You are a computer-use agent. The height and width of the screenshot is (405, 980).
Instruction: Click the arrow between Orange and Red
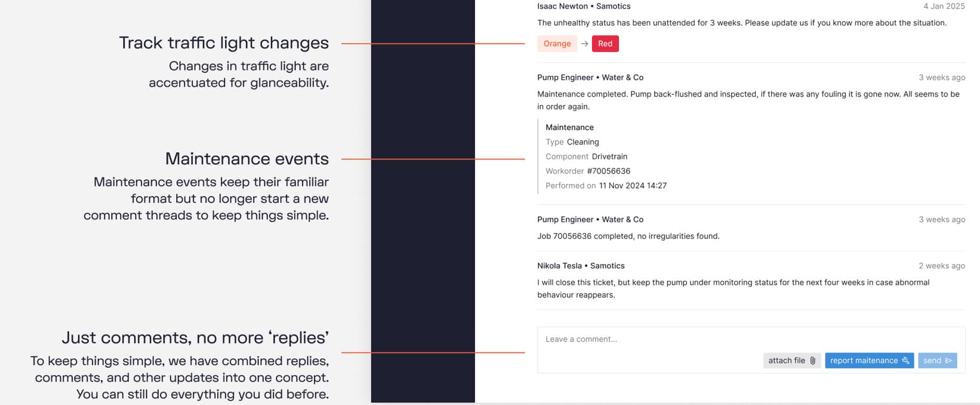[584, 44]
